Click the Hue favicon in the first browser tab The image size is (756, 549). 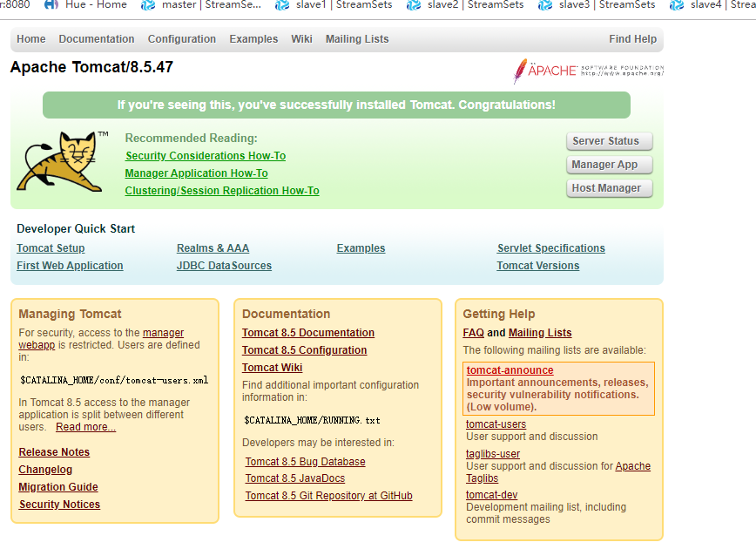tap(51, 5)
